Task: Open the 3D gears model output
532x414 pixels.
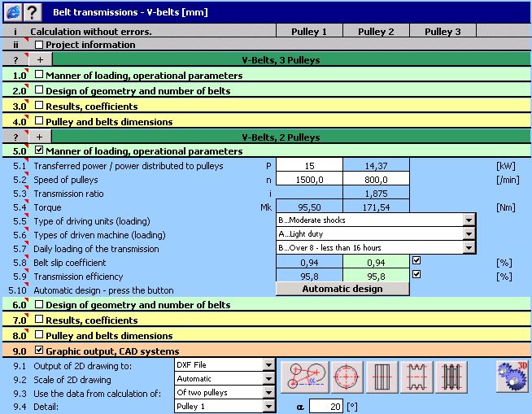Action: (x=512, y=376)
